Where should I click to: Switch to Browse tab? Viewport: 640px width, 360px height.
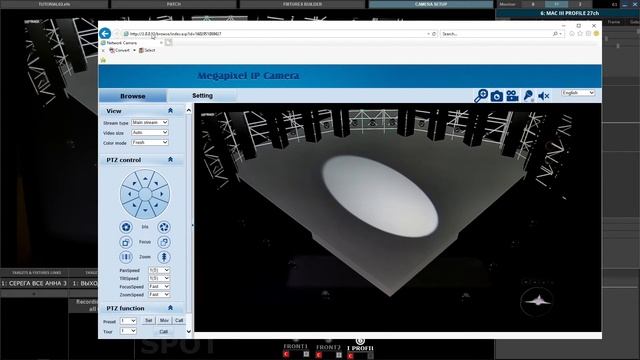(133, 96)
